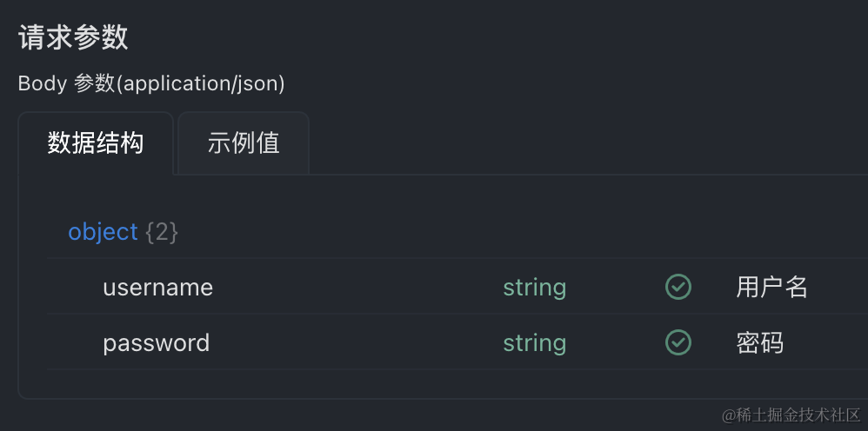The height and width of the screenshot is (431, 868).
Task: Click the 请求参数 section heading
Action: 73,37
